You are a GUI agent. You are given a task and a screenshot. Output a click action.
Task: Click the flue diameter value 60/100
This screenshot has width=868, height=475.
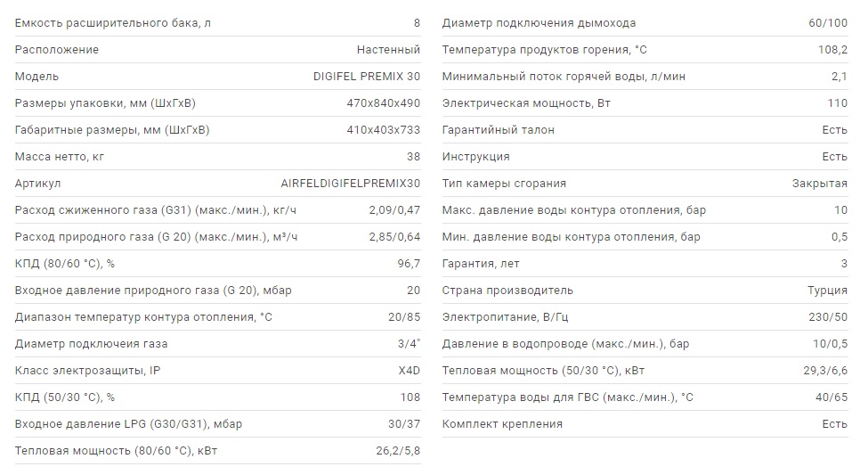point(828,23)
